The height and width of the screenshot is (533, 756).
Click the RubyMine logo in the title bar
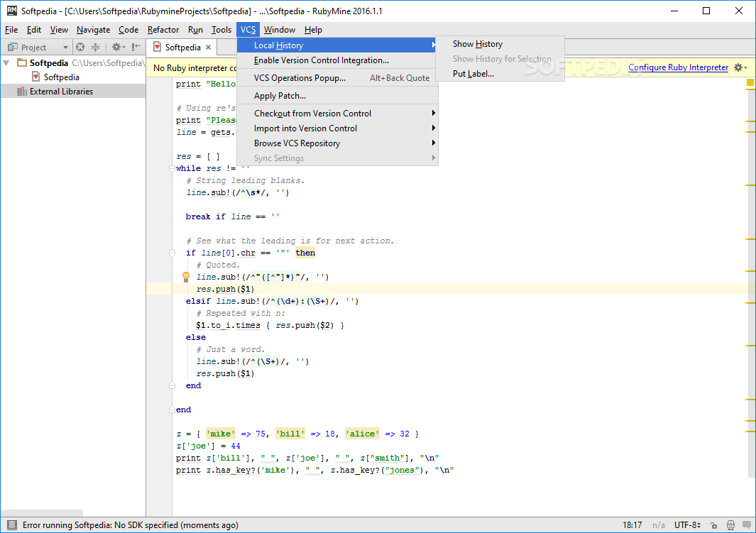[11, 10]
